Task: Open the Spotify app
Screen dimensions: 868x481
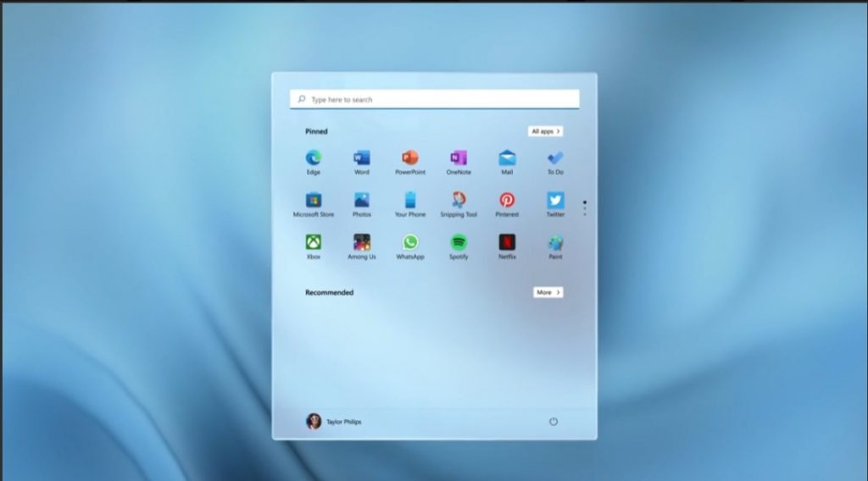Action: click(459, 246)
